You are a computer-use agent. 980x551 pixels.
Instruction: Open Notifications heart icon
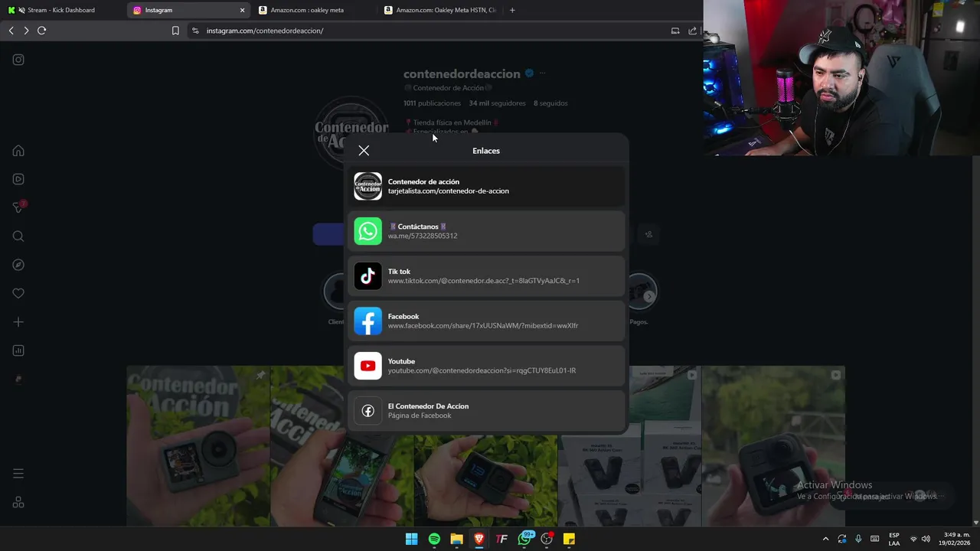pos(18,293)
